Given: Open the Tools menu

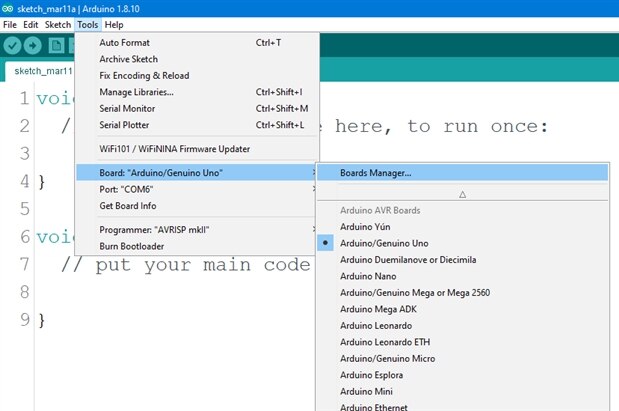Looking at the screenshot, I should coord(88,24).
